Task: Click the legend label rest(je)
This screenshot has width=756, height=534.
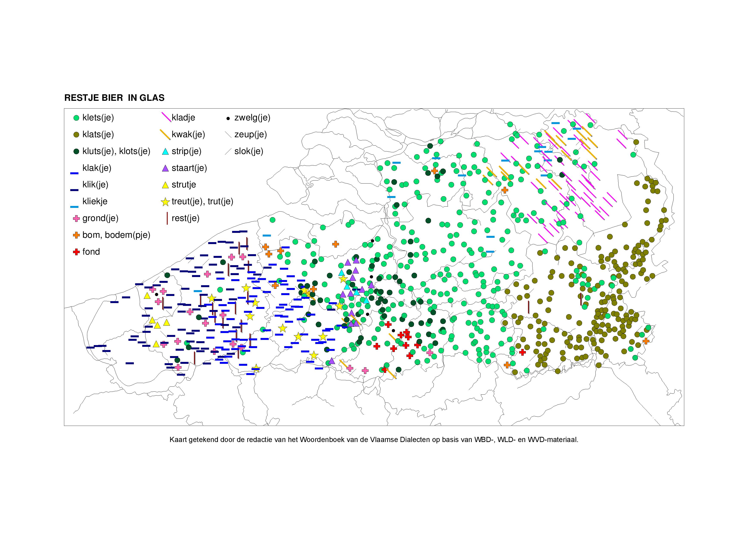Action: (x=186, y=218)
